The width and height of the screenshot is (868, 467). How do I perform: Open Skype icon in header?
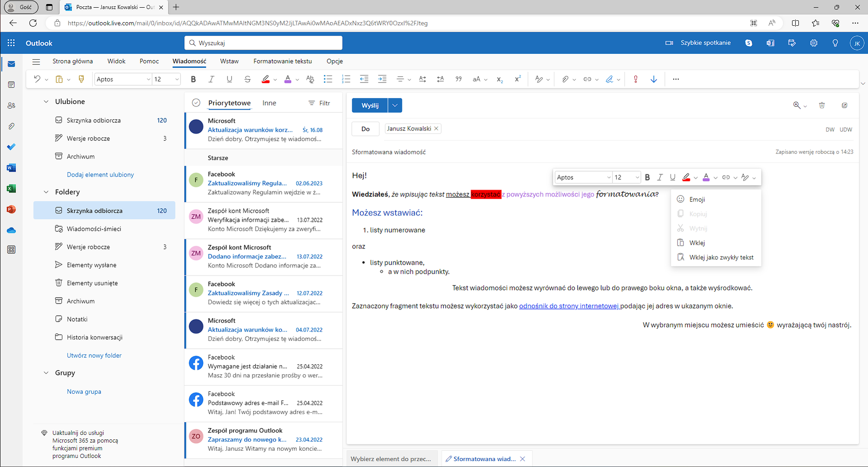(749, 43)
